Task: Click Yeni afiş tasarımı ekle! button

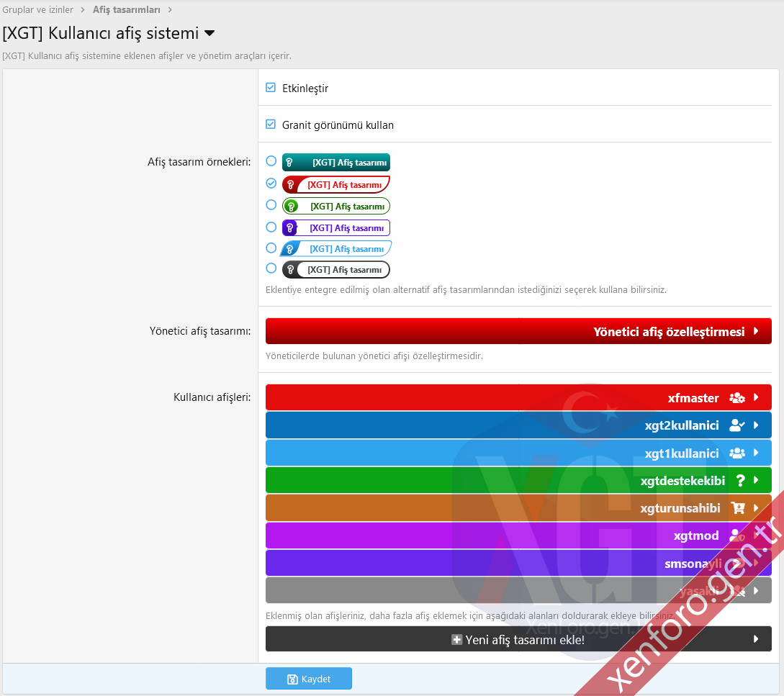Action: 518,639
